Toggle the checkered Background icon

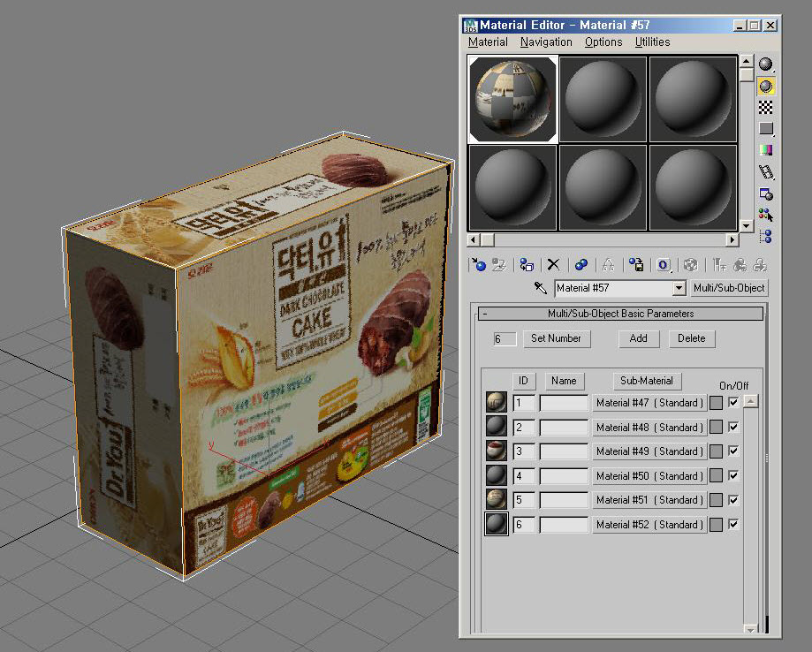[x=766, y=107]
